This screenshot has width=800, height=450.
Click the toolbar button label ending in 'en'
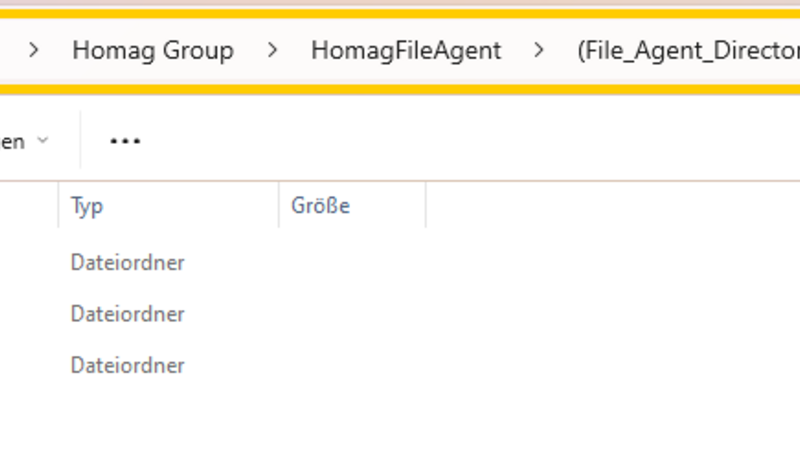coord(12,142)
